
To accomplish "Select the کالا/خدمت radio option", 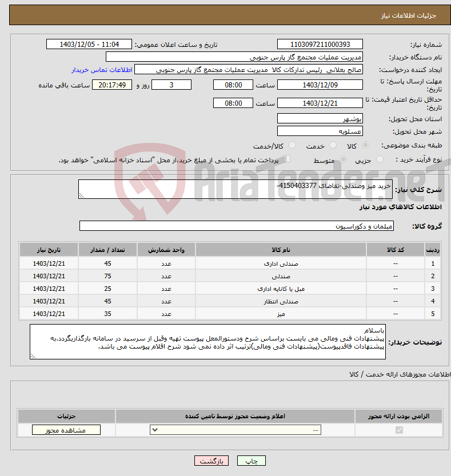I will coord(292,145).
